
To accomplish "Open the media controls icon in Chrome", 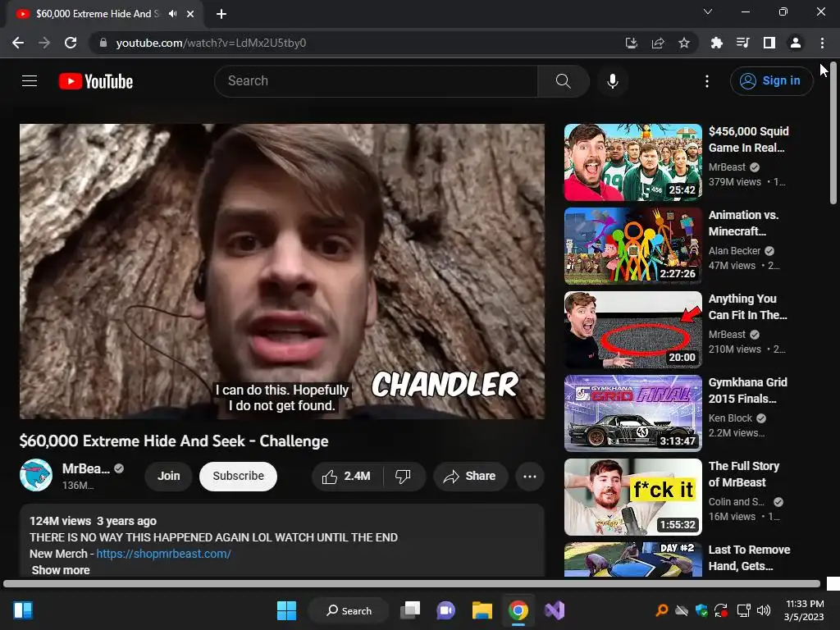I will tap(743, 43).
